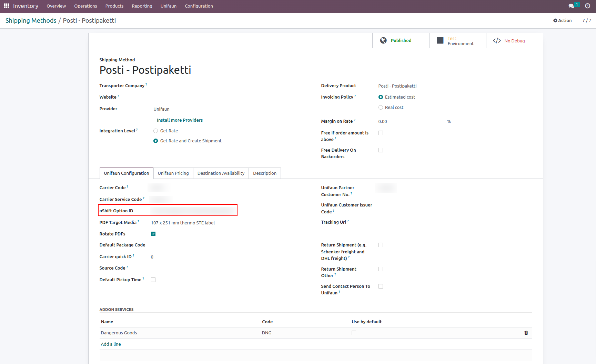The height and width of the screenshot is (364, 596).
Task: Switch to Destination Availability tab
Action: coord(221,173)
